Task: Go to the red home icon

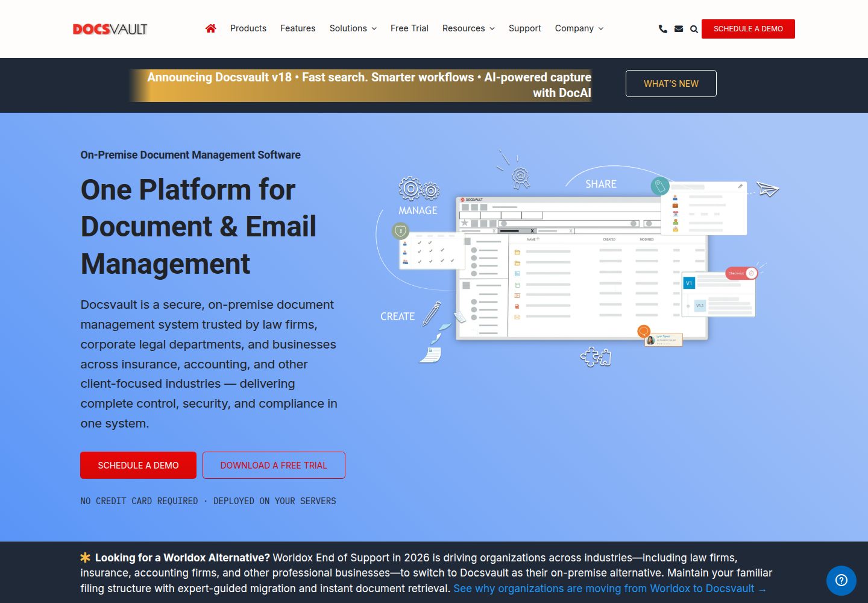Action: 210,28
